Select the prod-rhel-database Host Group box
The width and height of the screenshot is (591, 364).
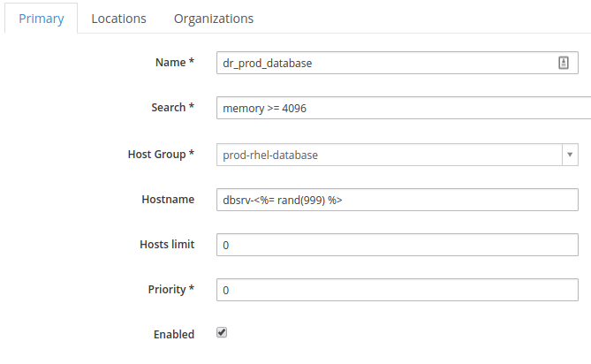[398, 155]
